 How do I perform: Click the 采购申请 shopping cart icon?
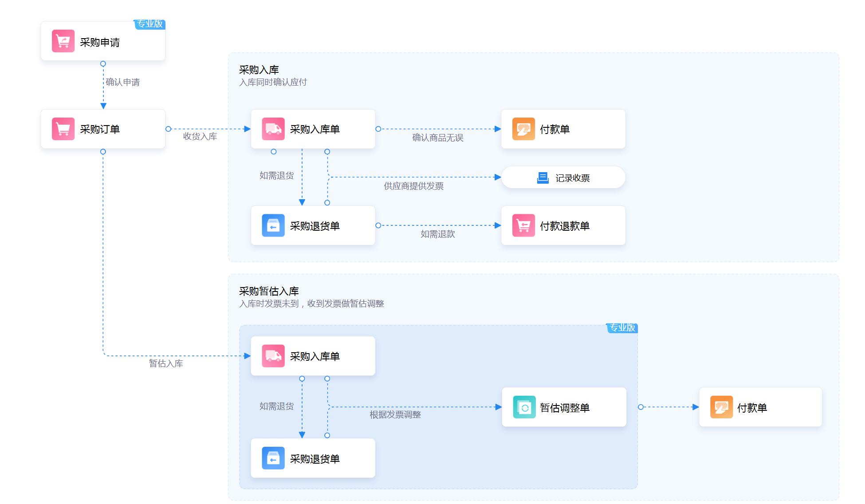(63, 41)
